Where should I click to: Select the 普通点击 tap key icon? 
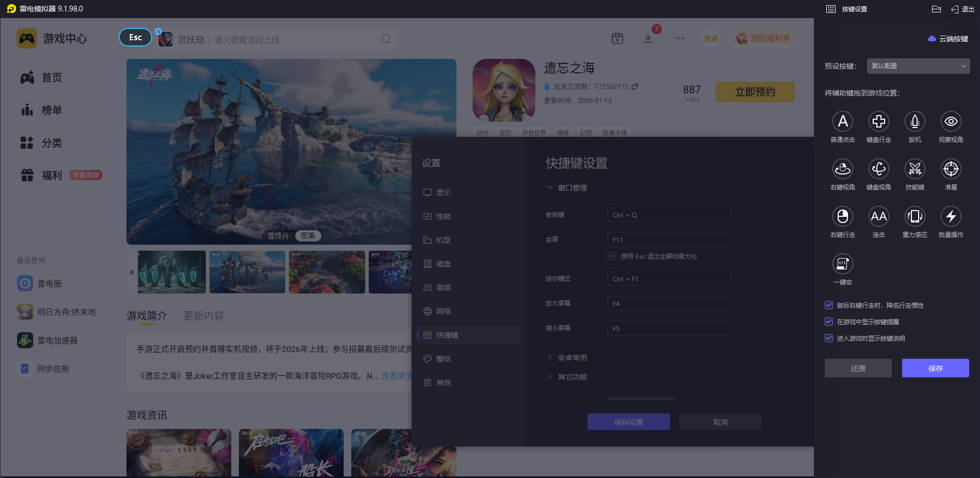[843, 122]
